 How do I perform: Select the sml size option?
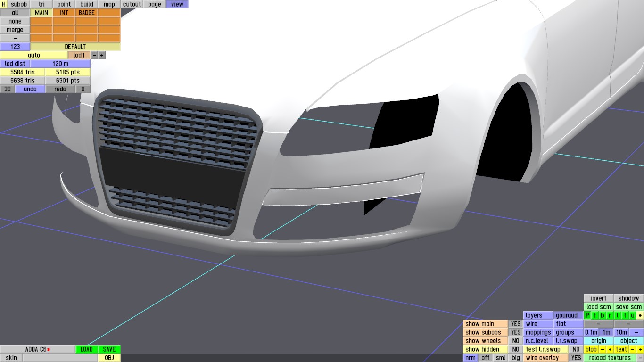pos(501,358)
